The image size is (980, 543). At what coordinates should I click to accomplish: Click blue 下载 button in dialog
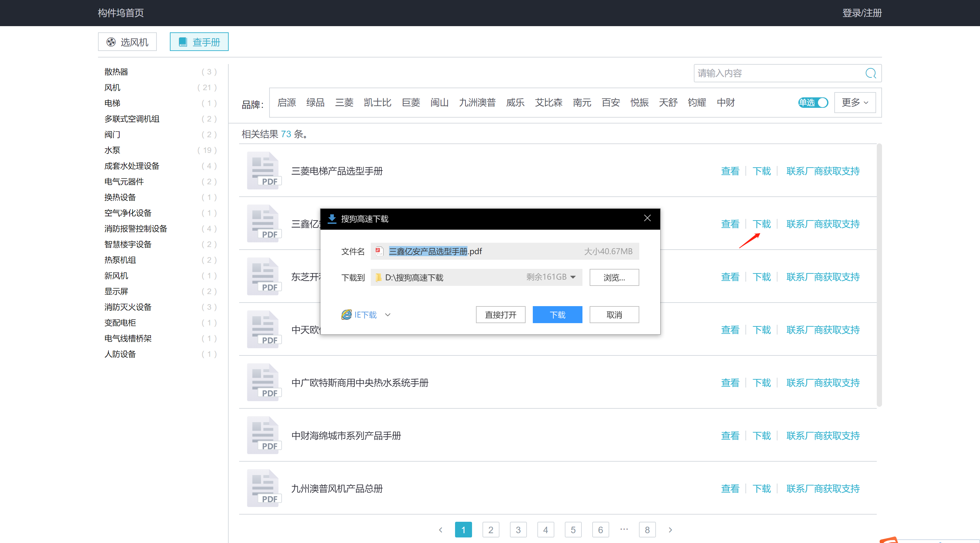557,315
